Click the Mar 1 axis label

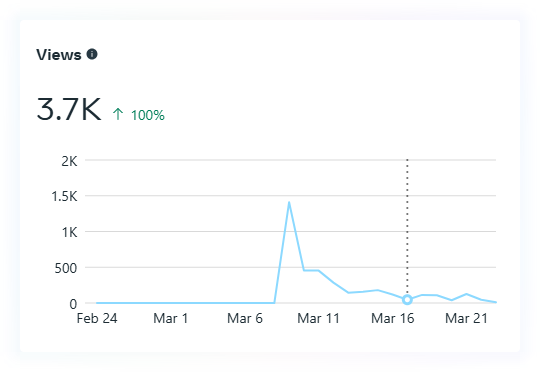pyautogui.click(x=171, y=318)
